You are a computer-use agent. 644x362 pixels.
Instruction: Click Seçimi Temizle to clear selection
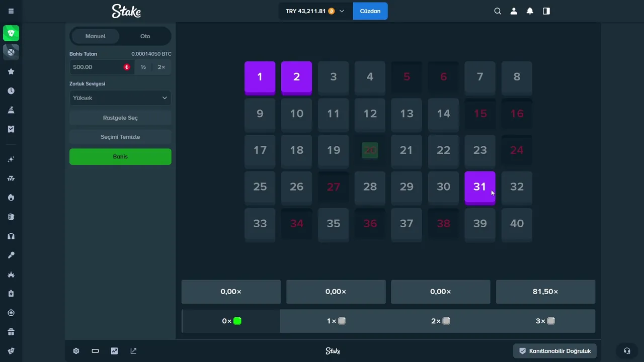[x=120, y=137]
